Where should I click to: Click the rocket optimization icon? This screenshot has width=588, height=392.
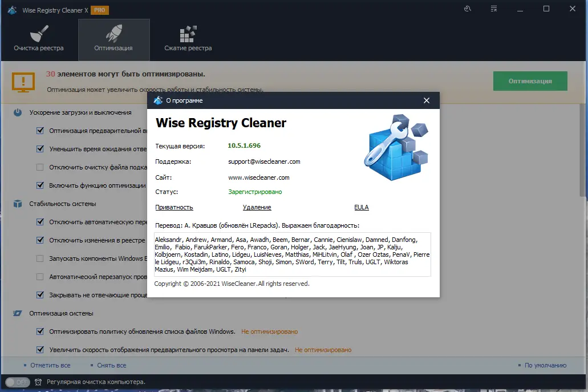(114, 34)
